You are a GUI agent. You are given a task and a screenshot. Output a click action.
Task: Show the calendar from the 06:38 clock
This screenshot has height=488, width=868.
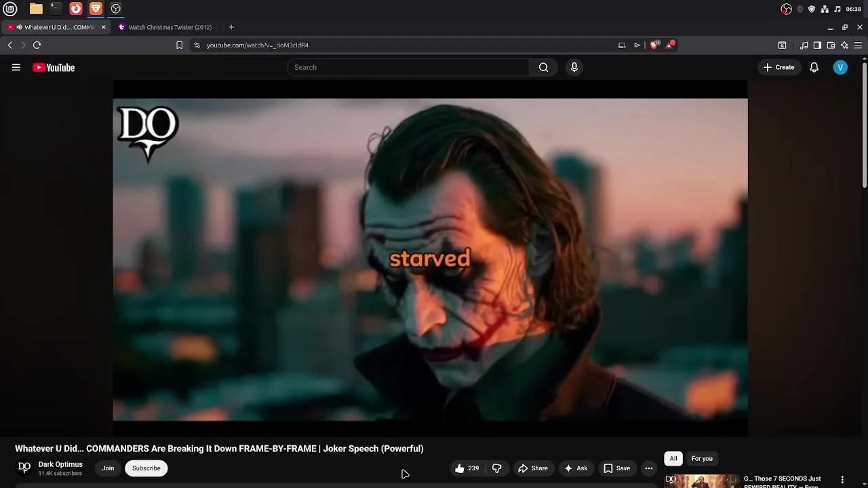(854, 9)
